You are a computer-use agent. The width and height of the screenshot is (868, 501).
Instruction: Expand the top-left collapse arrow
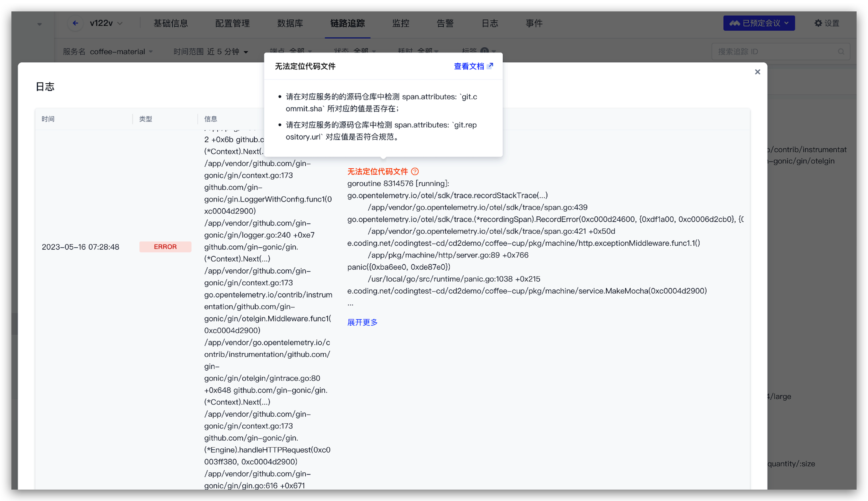[40, 24]
